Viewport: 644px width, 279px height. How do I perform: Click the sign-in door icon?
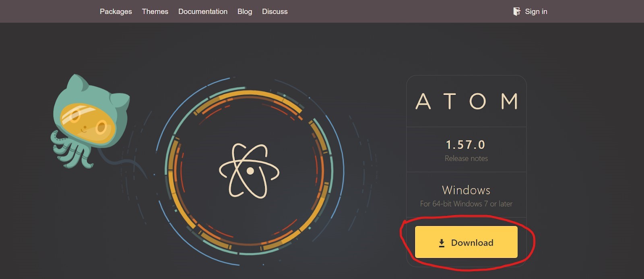(516, 12)
